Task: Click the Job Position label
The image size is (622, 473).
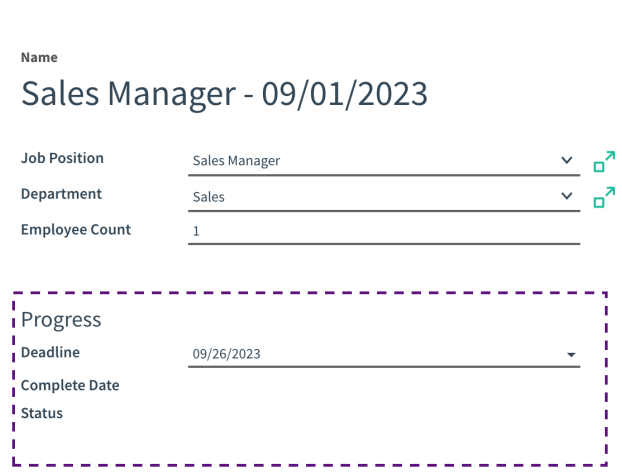Action: [62, 158]
